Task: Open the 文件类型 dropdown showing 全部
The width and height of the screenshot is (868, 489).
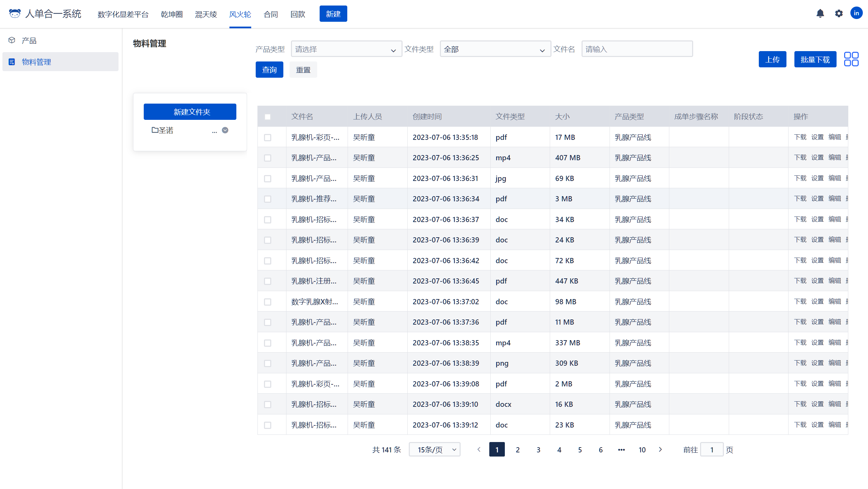Action: coord(495,49)
